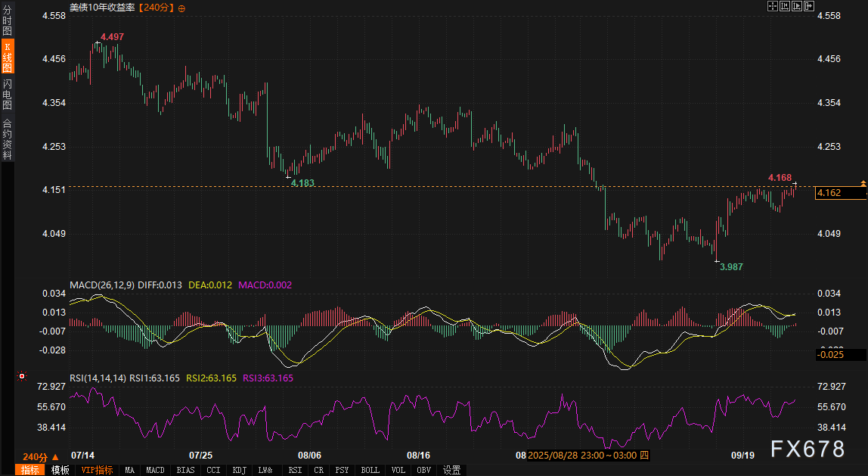Click the chart play-forward icon in top toolbar

pos(796,7)
